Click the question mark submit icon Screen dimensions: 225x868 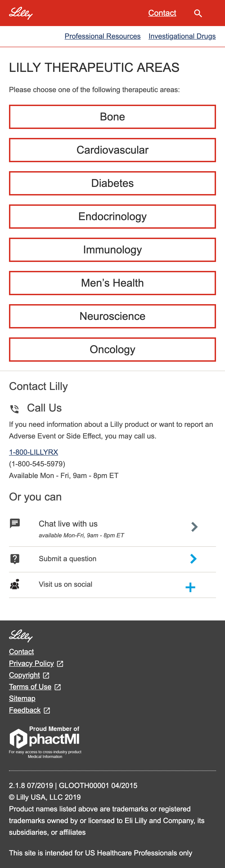click(15, 559)
